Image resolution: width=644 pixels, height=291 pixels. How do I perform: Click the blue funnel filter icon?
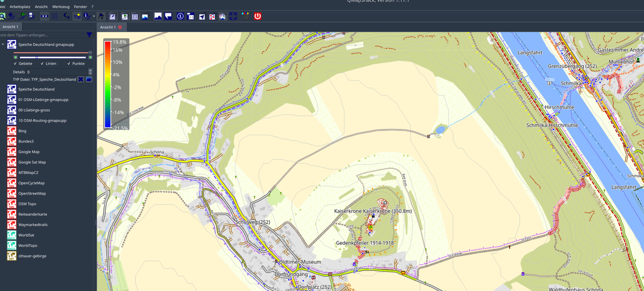[90, 35]
